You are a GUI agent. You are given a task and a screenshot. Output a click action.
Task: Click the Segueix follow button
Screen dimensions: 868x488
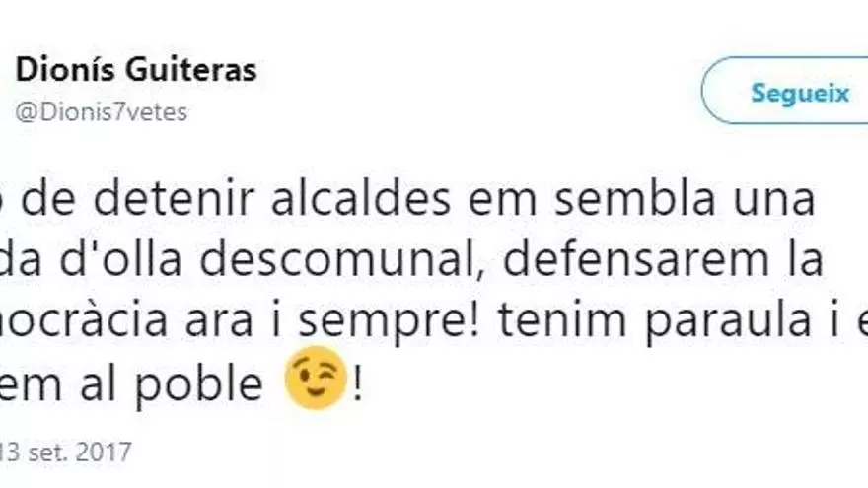tap(799, 93)
